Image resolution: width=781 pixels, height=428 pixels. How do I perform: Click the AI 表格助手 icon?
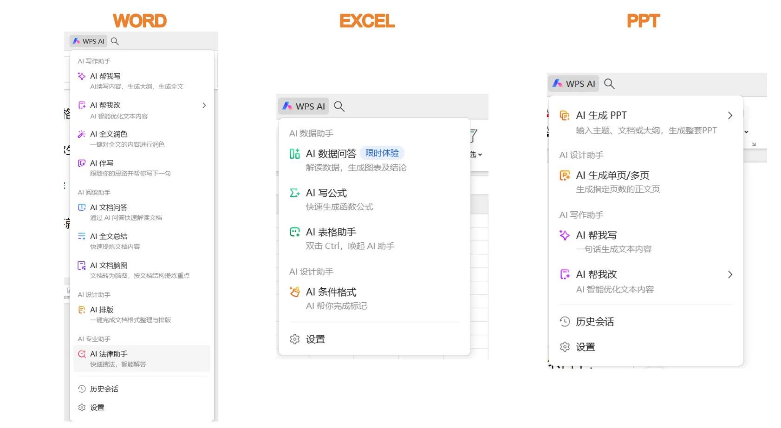[294, 232]
